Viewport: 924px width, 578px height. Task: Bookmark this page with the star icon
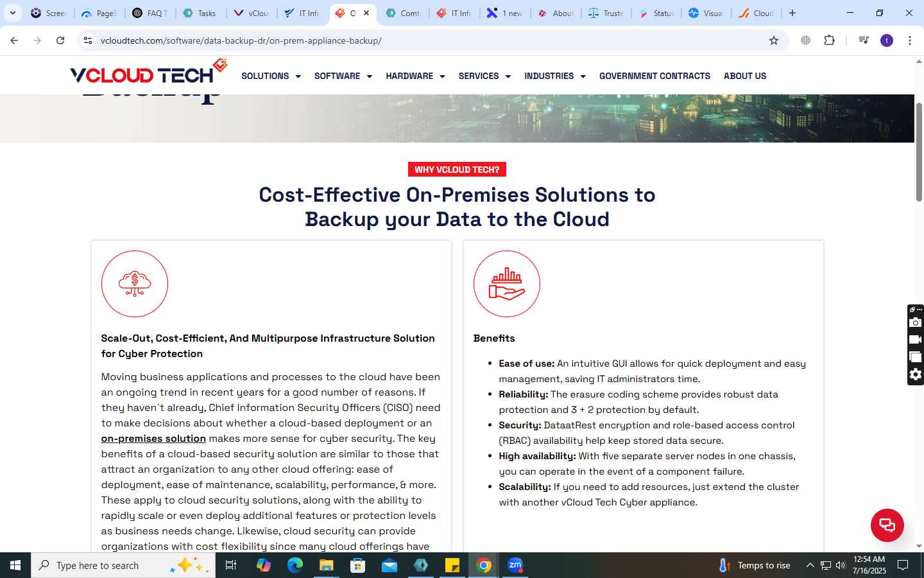click(774, 40)
